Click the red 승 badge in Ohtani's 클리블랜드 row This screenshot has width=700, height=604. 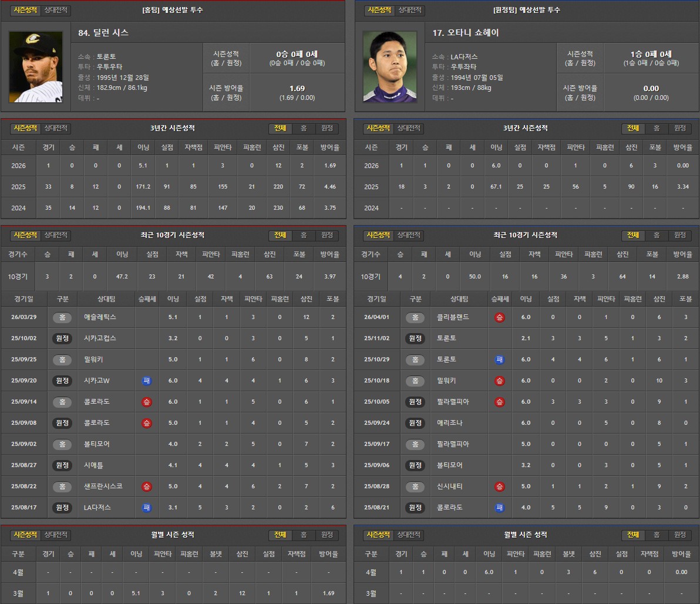[499, 317]
